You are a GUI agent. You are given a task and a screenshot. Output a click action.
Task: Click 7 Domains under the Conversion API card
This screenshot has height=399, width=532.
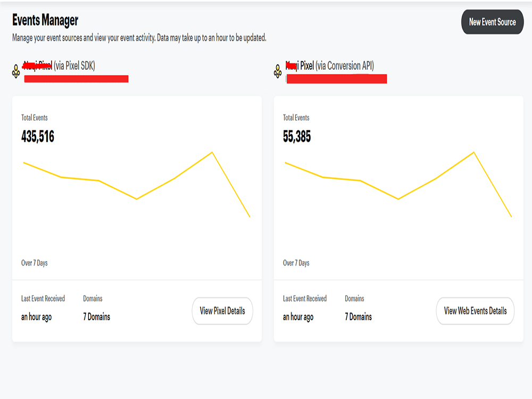(357, 317)
